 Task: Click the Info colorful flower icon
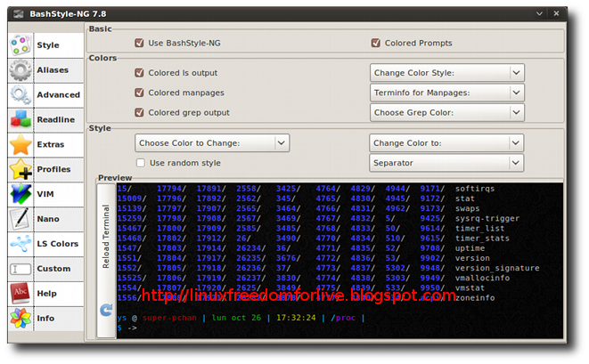click(x=20, y=318)
